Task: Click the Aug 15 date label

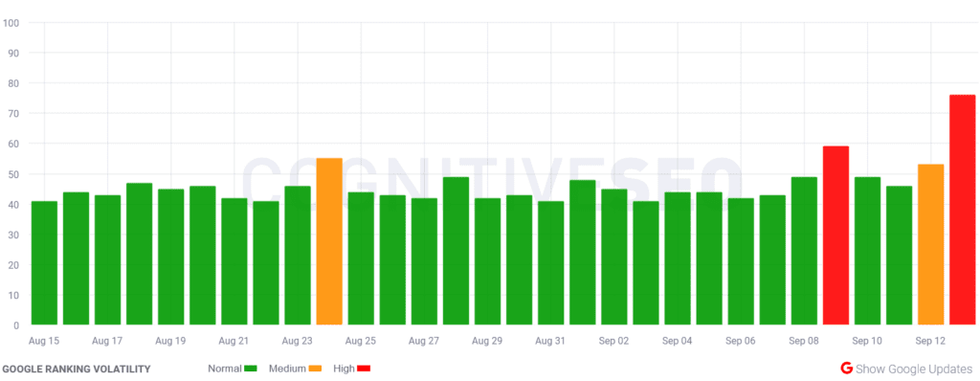Action: coord(44,342)
